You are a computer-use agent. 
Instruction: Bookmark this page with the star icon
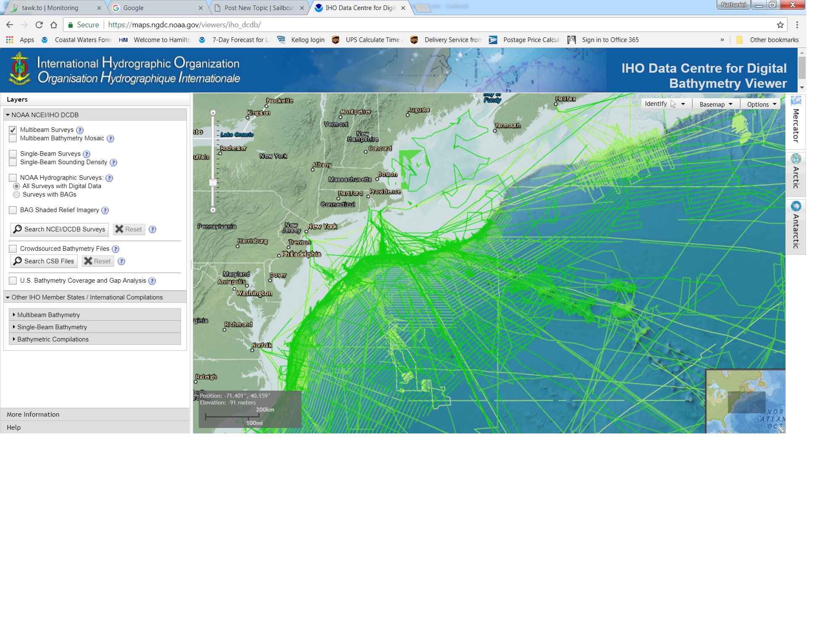(780, 25)
